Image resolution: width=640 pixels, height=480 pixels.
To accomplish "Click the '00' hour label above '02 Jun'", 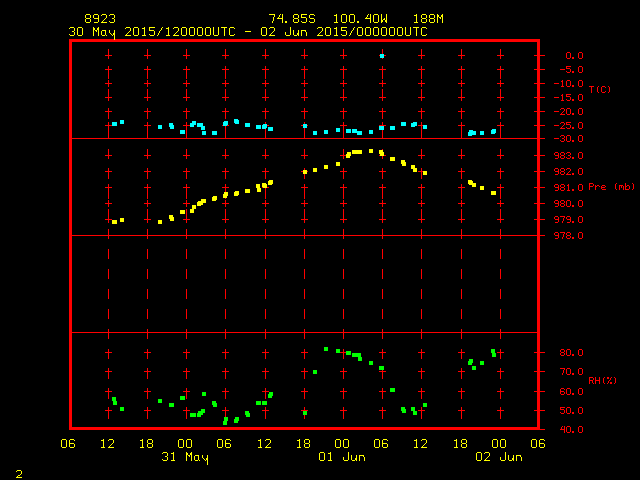I will coord(499,444).
